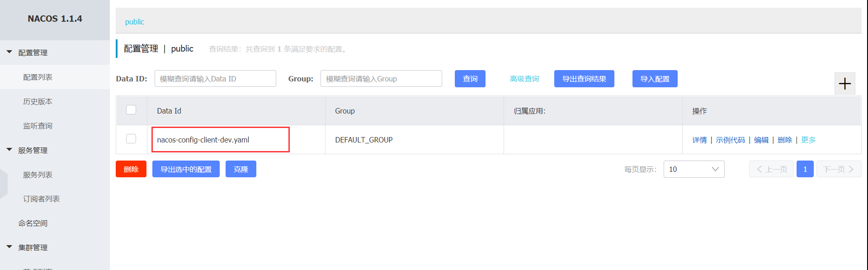
Task: Click 导出选中的配置 button
Action: [186, 169]
